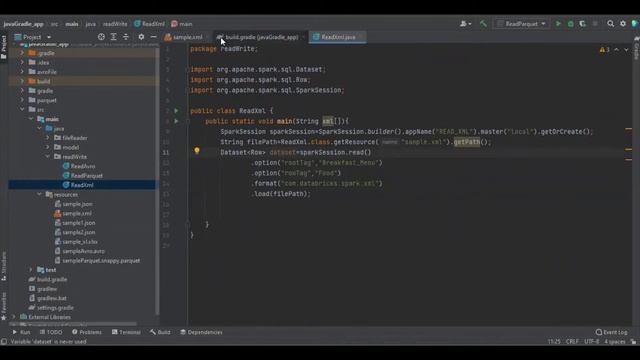Expand the .gradle folder
Viewport: 640px width, 360px height.
[22, 53]
